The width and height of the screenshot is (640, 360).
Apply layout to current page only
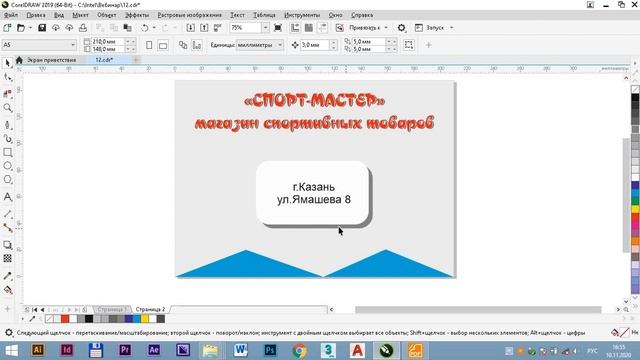197,45
